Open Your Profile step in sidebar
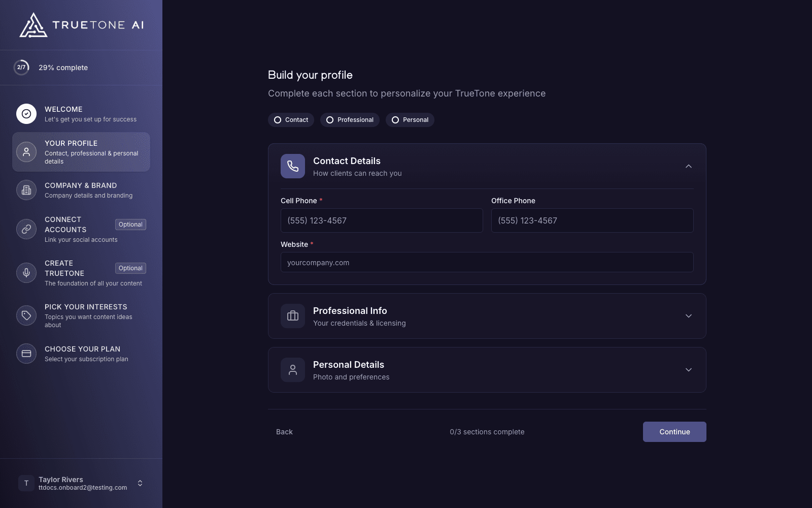This screenshot has width=812, height=508. (81, 152)
